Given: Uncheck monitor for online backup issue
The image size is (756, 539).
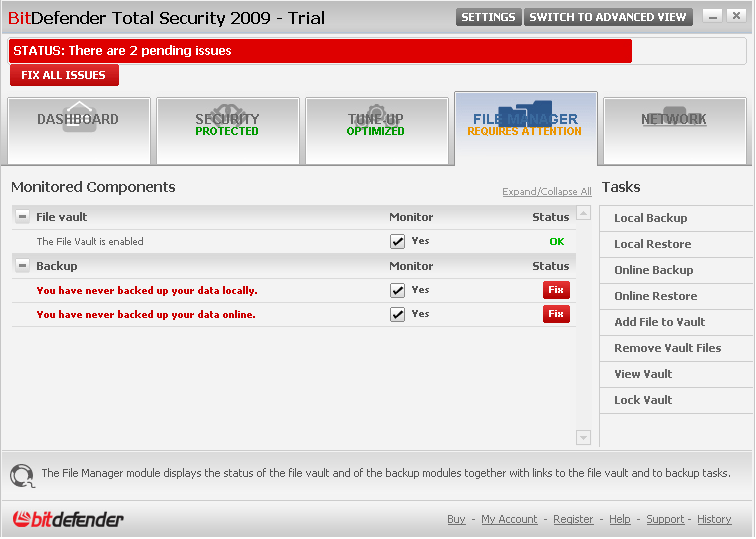Looking at the screenshot, I should tap(397, 314).
